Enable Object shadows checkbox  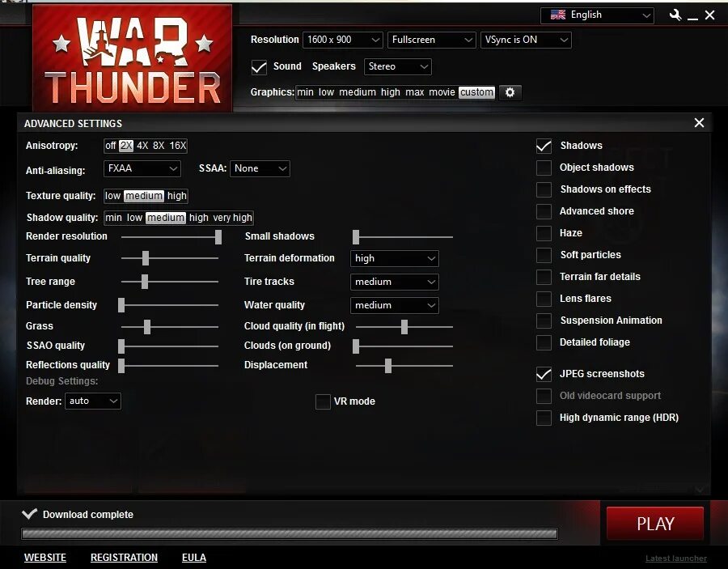[544, 168]
